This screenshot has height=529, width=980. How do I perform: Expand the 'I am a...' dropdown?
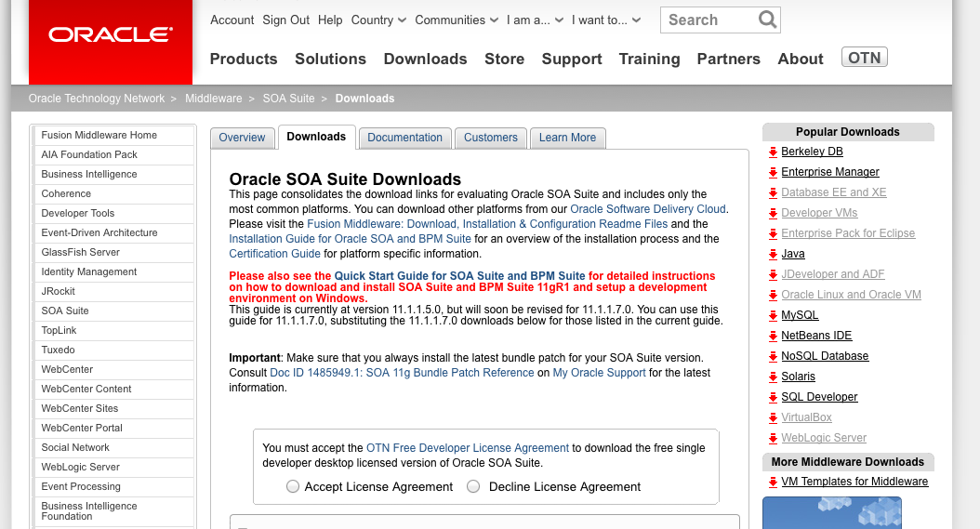[535, 20]
